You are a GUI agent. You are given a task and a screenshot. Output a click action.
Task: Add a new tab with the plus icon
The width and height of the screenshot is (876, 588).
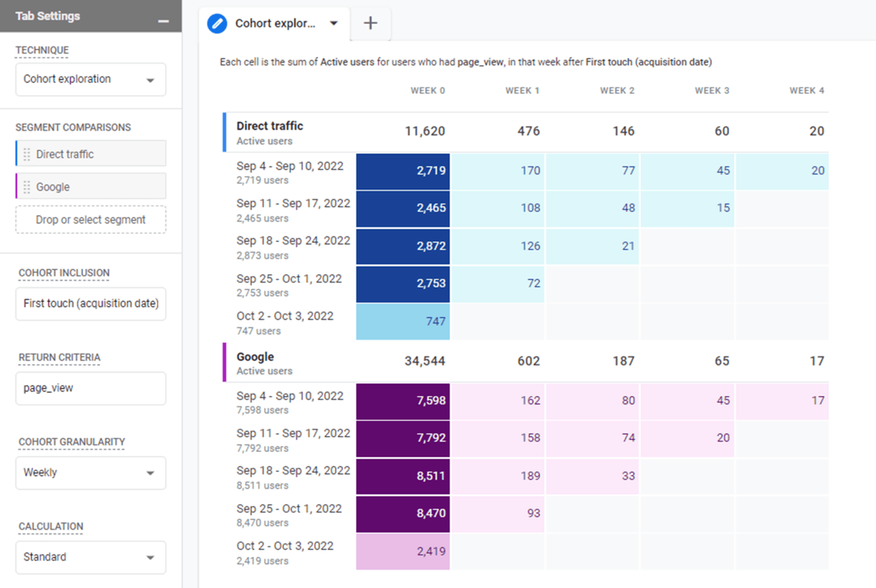(370, 23)
